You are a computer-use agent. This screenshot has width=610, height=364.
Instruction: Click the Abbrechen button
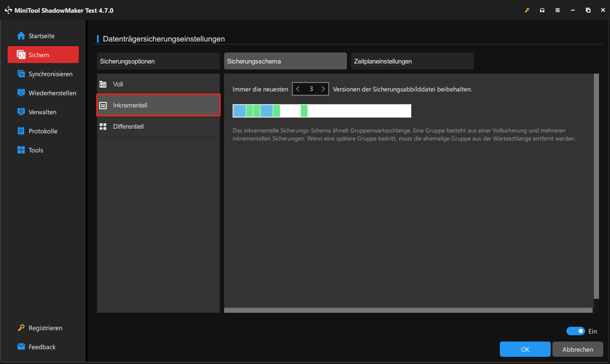(578, 349)
